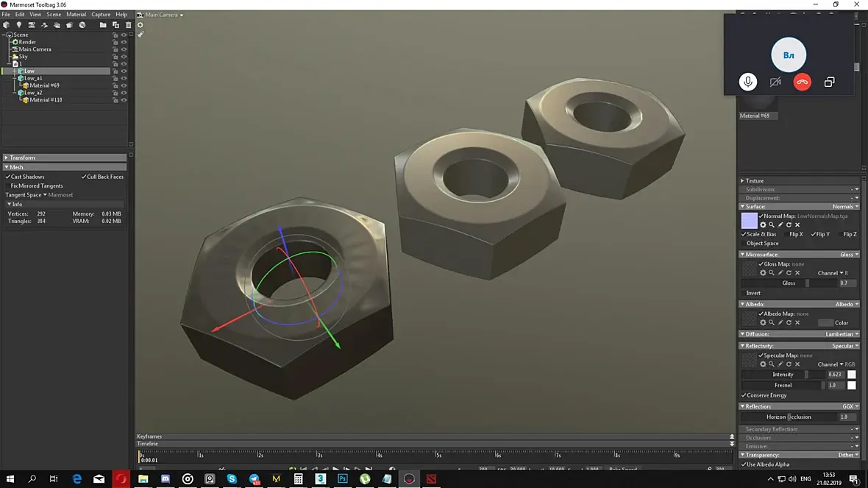Reload the Normal Map texture
Viewport: 868px width, 488px height.
(789, 225)
